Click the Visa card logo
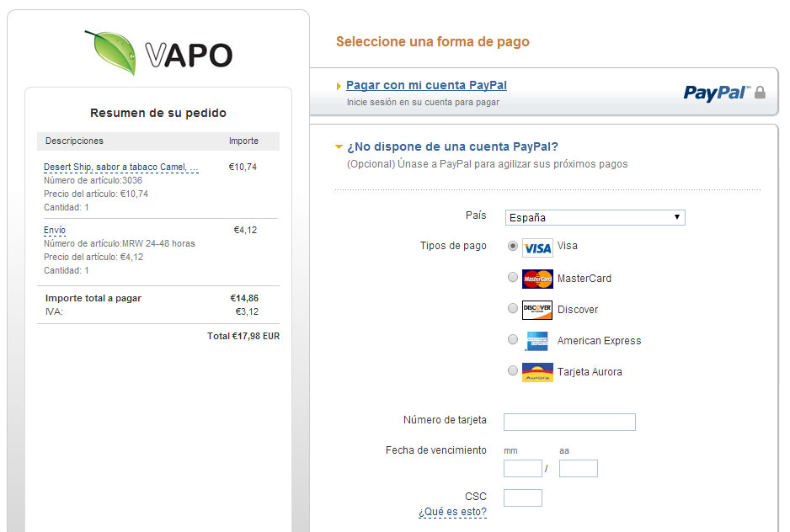This screenshot has height=532, width=790. pos(537,247)
